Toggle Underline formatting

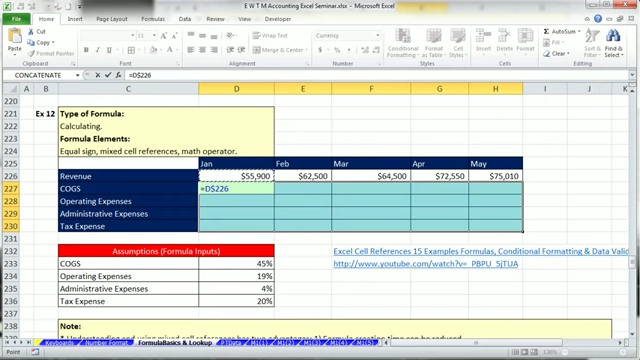tap(109, 50)
